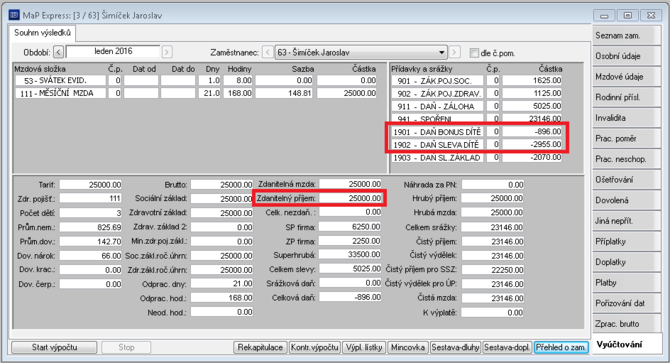Click the 'Zdr. pojišť.' value 111
This screenshot has height=363, width=670.
[x=91, y=198]
